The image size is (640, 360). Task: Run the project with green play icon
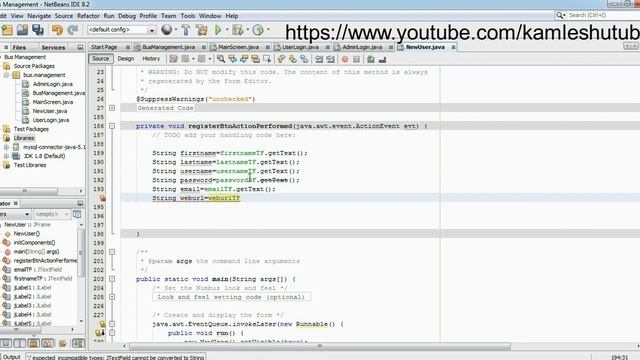218,29
